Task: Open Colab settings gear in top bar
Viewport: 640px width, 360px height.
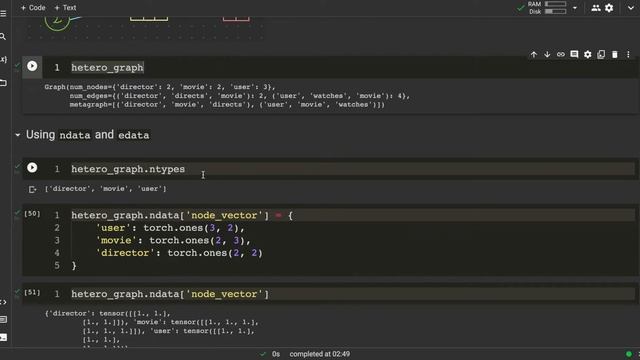Action: [x=609, y=8]
